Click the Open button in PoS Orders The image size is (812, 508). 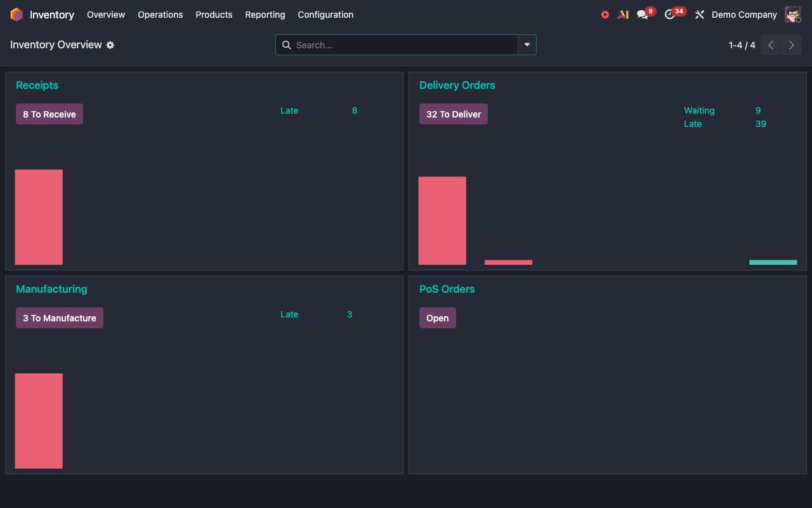point(438,318)
